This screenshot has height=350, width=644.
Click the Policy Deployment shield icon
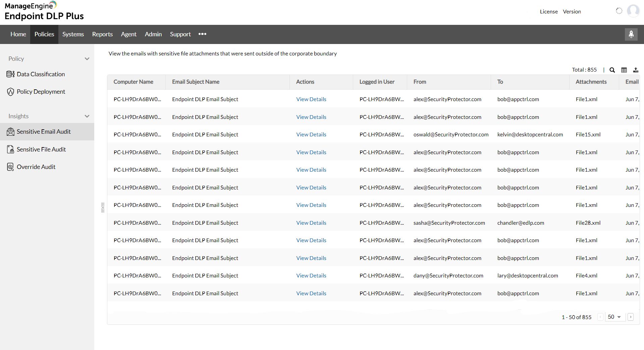pos(10,92)
